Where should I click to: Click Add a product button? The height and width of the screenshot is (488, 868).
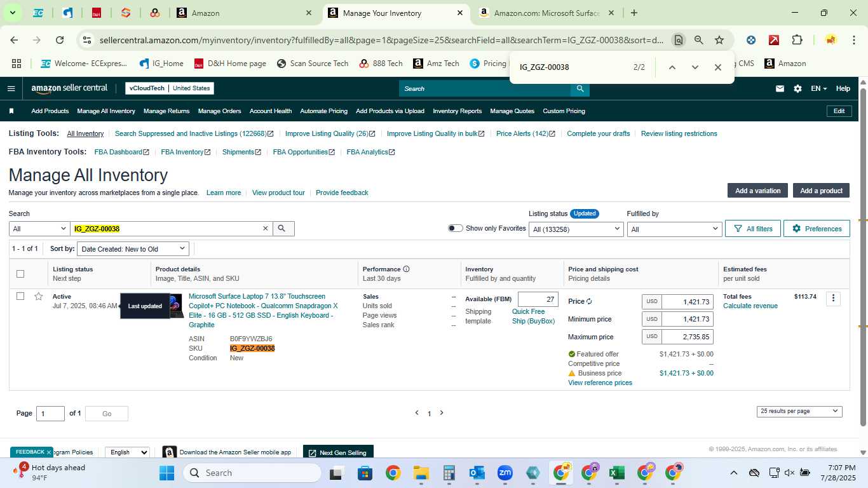point(821,191)
